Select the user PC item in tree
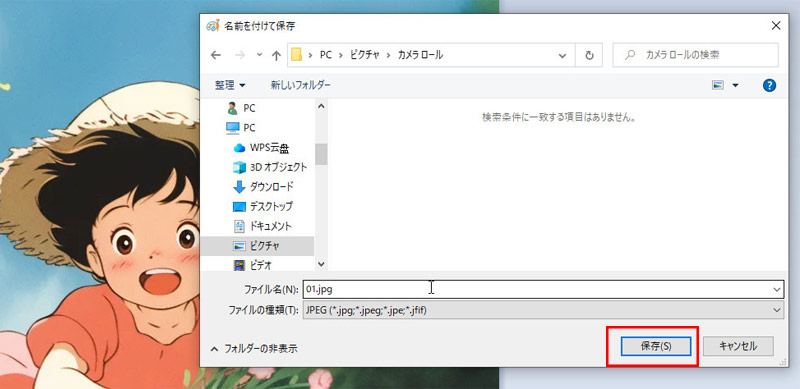This screenshot has width=800, height=389. (x=241, y=108)
